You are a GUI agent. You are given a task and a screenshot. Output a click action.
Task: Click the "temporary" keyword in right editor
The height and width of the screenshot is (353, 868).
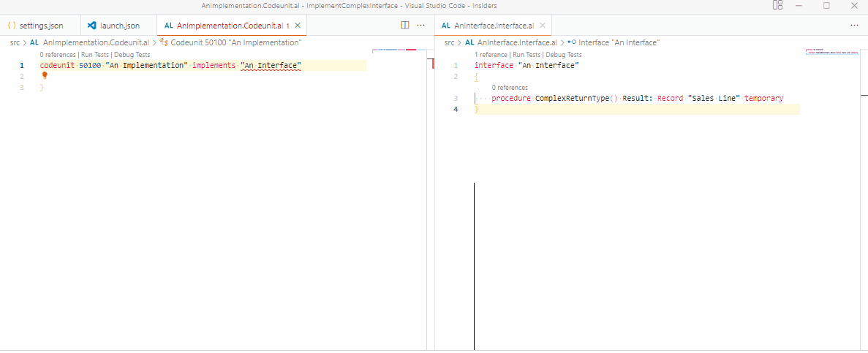pyautogui.click(x=764, y=99)
